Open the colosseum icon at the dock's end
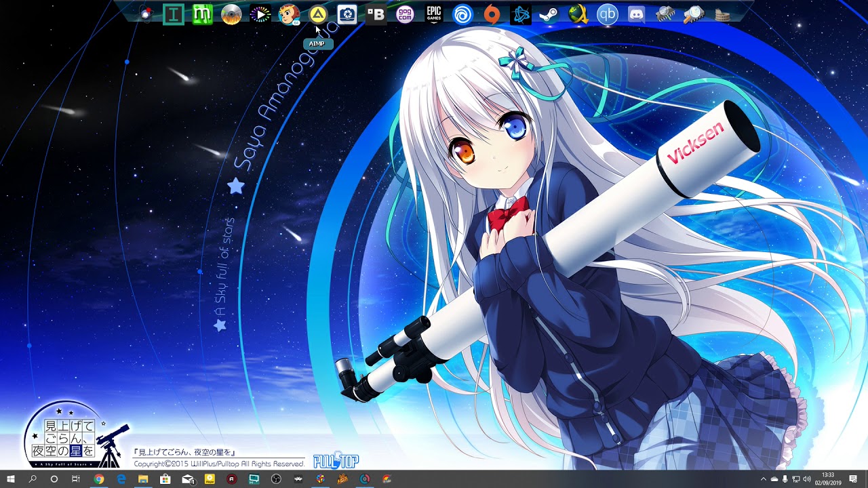The height and width of the screenshot is (488, 868). pos(723,14)
